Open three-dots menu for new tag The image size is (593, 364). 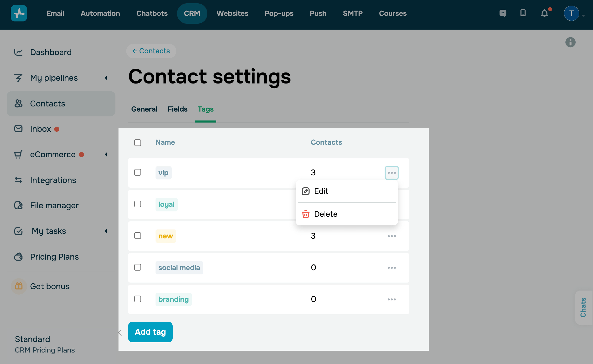(392, 236)
